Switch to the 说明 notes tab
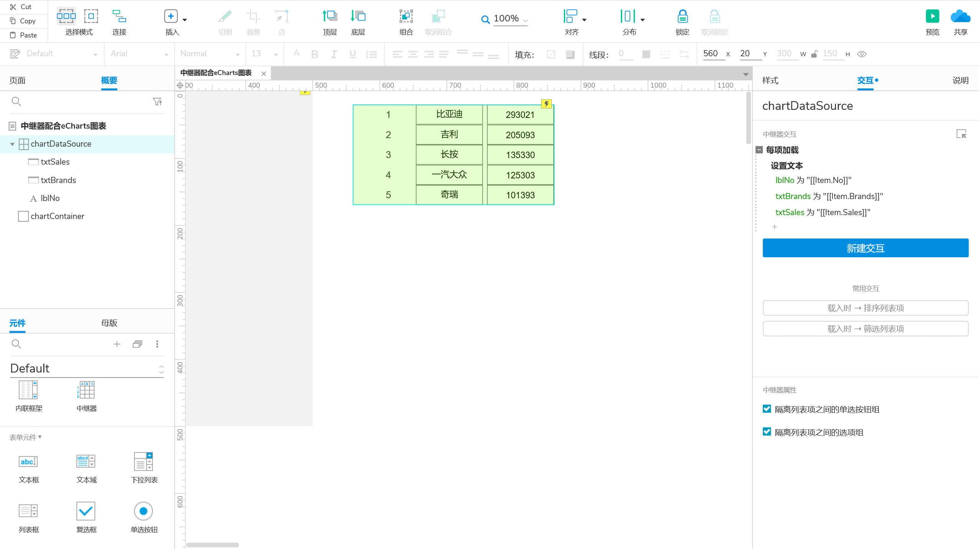 coord(960,80)
